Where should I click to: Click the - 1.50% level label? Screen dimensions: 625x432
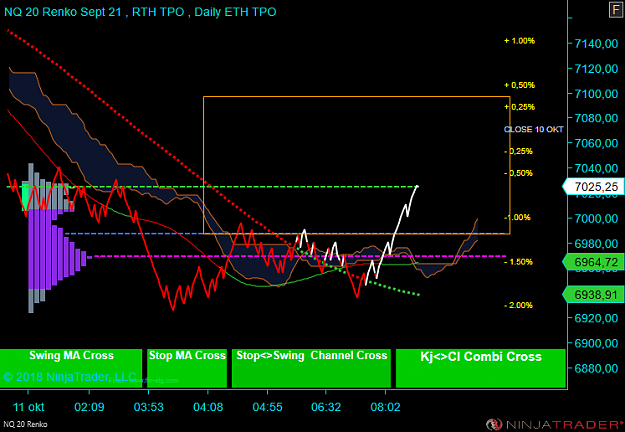click(x=518, y=262)
